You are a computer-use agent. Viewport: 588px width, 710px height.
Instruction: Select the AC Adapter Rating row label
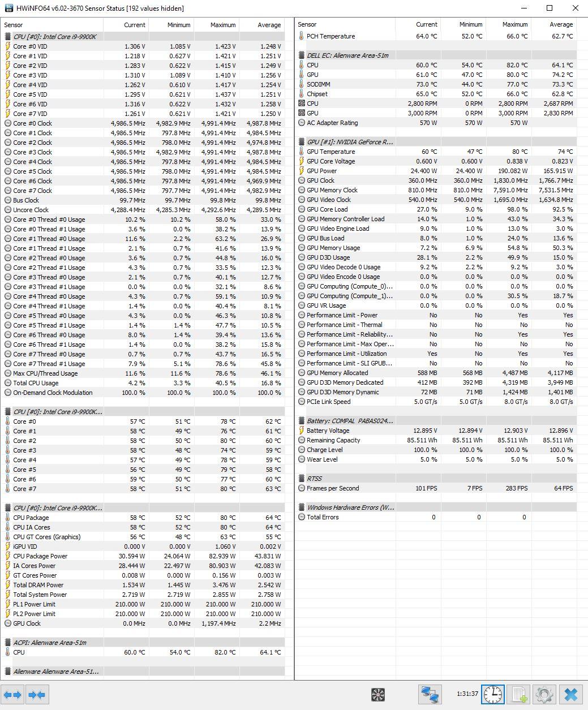[x=332, y=123]
